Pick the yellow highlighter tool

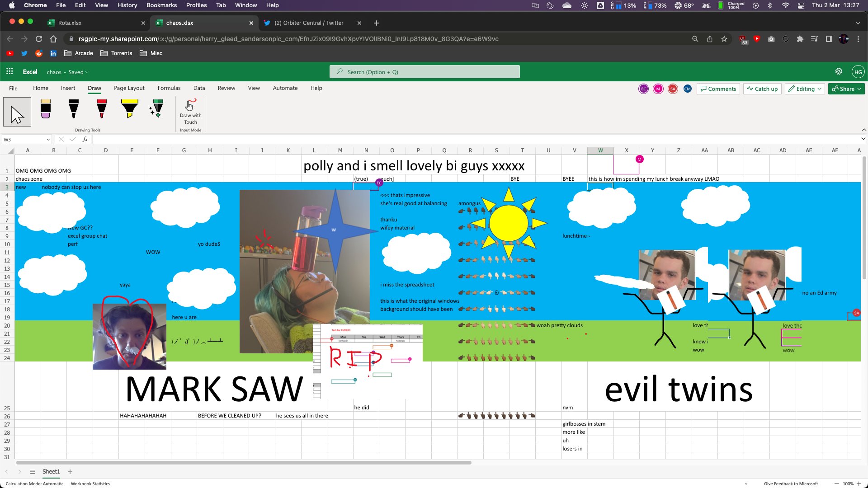(x=130, y=109)
